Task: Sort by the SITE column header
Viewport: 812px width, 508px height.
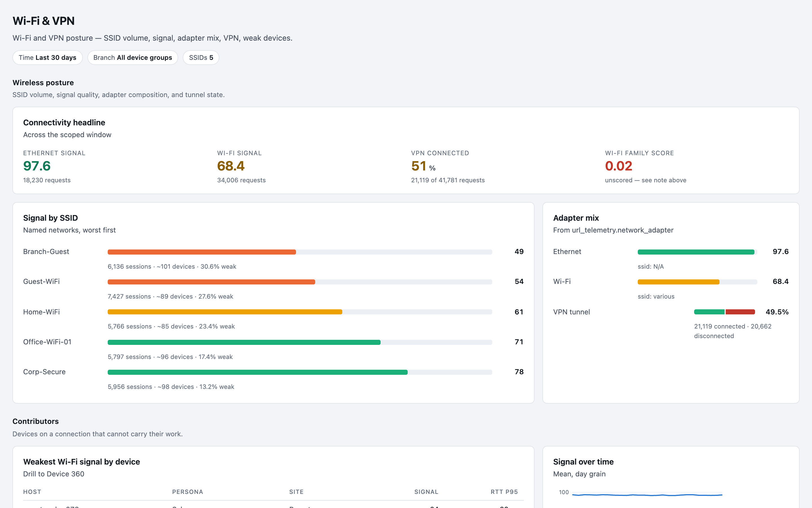Action: coord(296,492)
